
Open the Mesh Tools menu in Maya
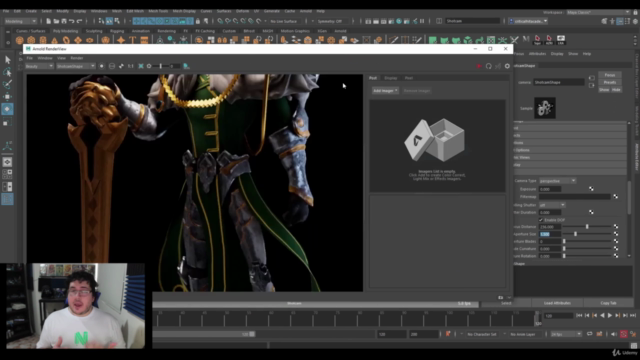click(x=158, y=11)
